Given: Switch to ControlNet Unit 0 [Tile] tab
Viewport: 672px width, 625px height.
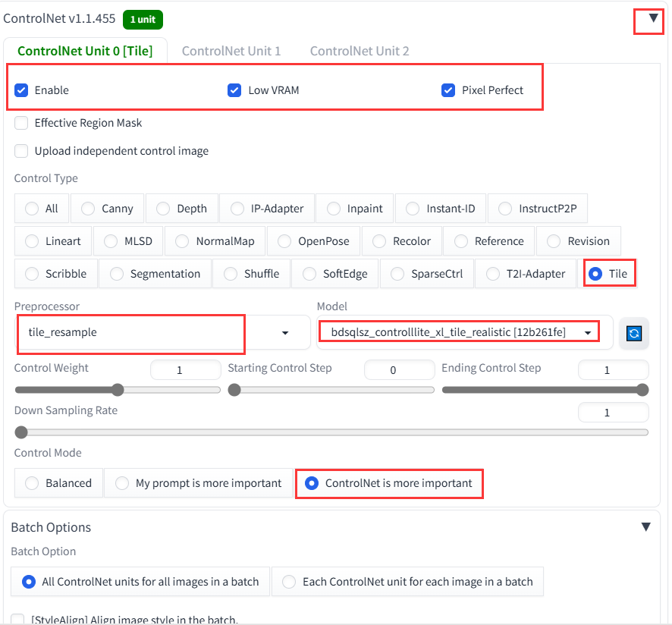Looking at the screenshot, I should (x=85, y=51).
